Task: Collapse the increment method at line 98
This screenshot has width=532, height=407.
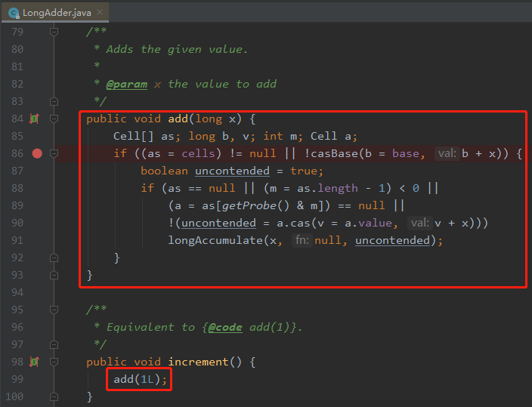Action: pyautogui.click(x=54, y=362)
